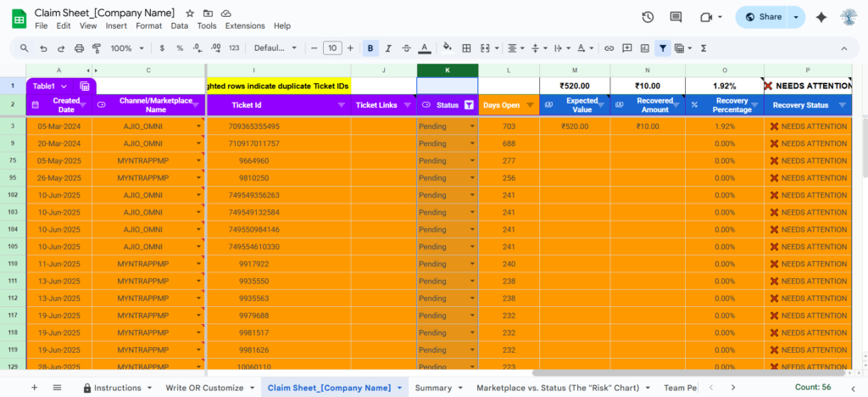Click the print icon in toolbar
The height and width of the screenshot is (397, 868).
tap(79, 48)
